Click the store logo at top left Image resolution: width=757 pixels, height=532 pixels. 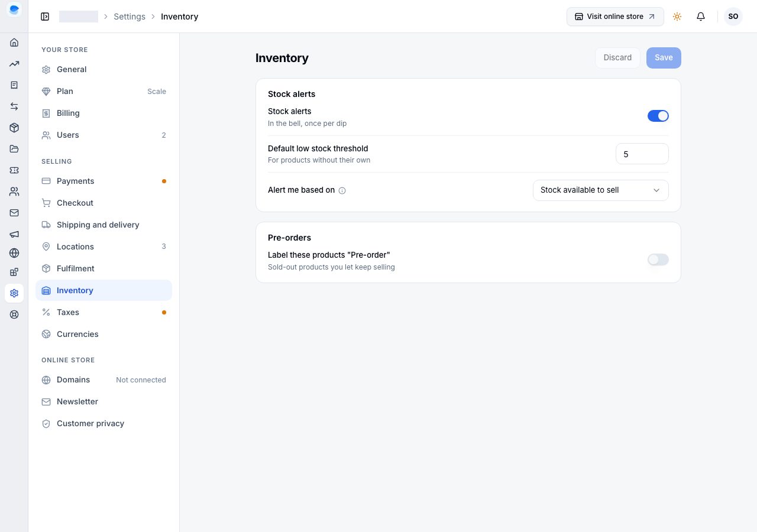[x=14, y=10]
